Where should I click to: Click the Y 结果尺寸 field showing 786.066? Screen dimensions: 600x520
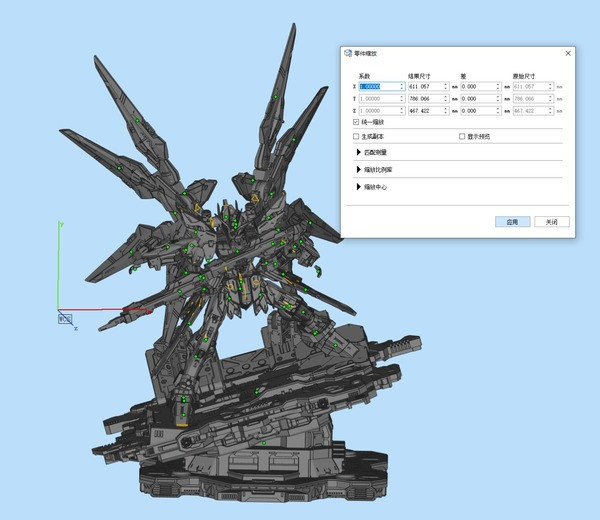click(x=425, y=99)
